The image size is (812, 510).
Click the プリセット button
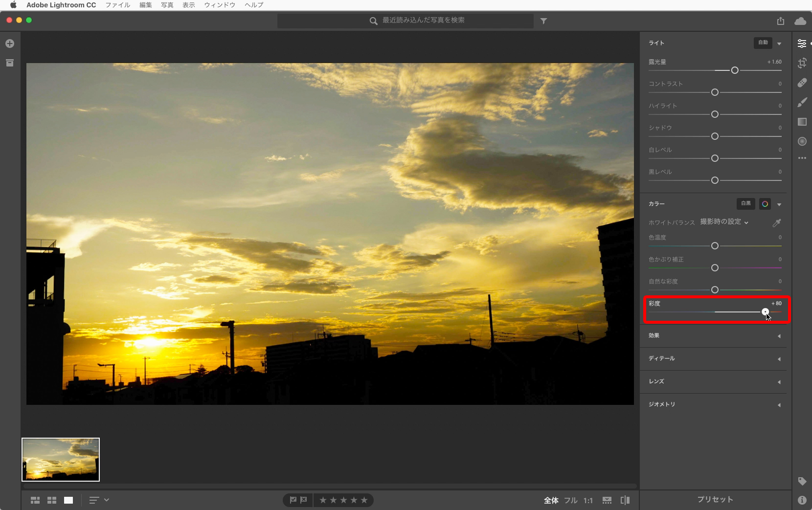pyautogui.click(x=715, y=499)
